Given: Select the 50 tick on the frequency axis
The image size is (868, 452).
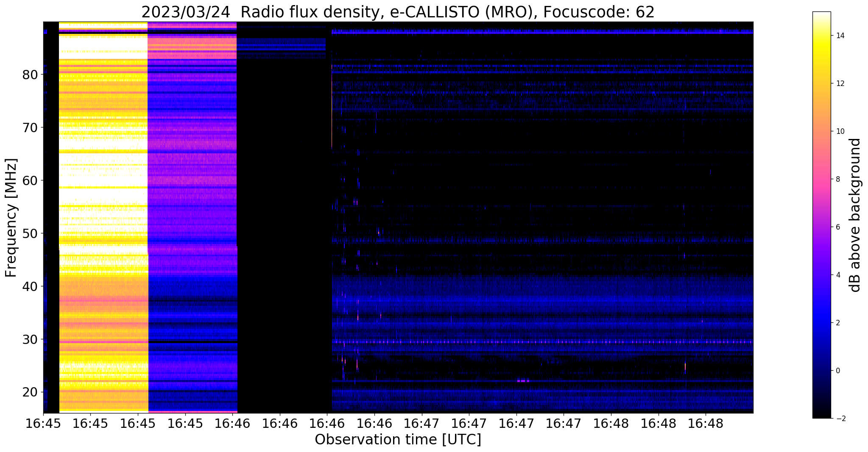Looking at the screenshot, I should click(x=31, y=233).
